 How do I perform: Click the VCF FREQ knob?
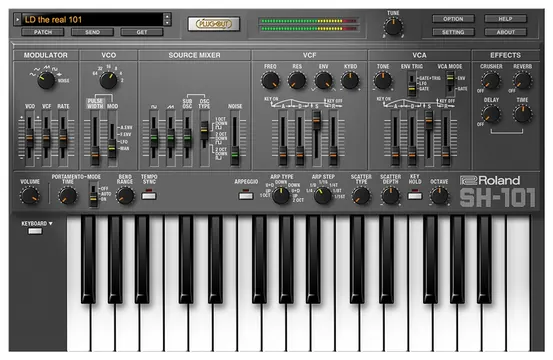click(x=271, y=80)
